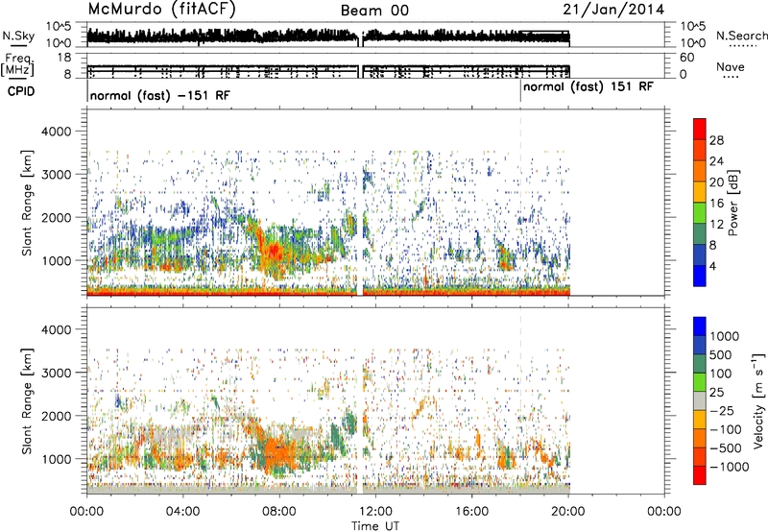This screenshot has height=532, width=768.
Task: Click the plot title 'McMurdo (fitACF)'
Action: [x=161, y=9]
